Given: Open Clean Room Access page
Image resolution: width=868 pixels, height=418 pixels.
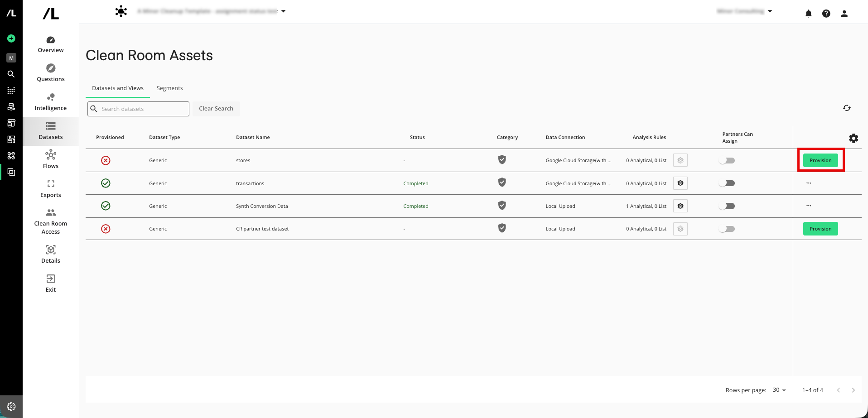Looking at the screenshot, I should pos(51,221).
